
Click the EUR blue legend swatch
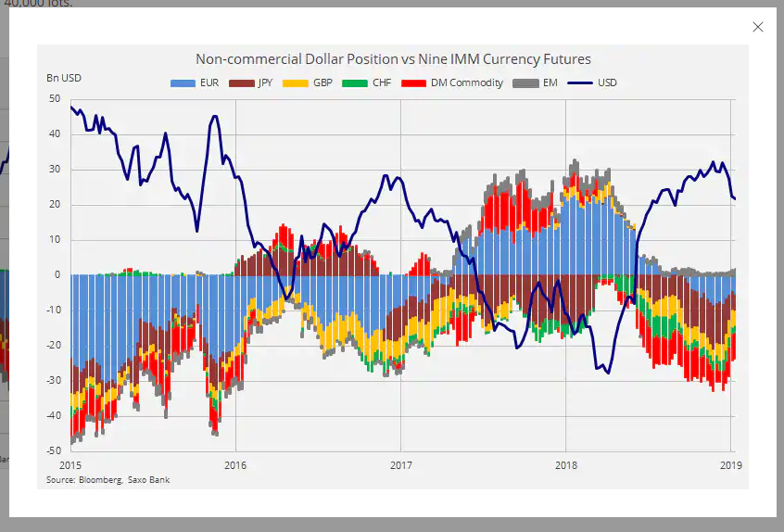pos(183,83)
